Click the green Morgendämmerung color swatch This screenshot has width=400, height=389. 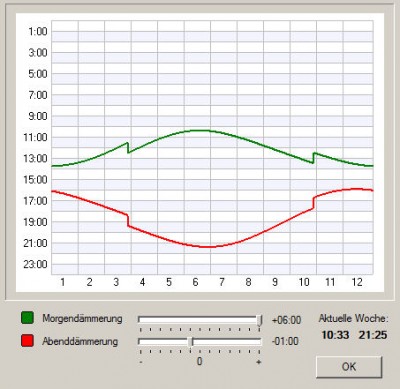coord(27,318)
